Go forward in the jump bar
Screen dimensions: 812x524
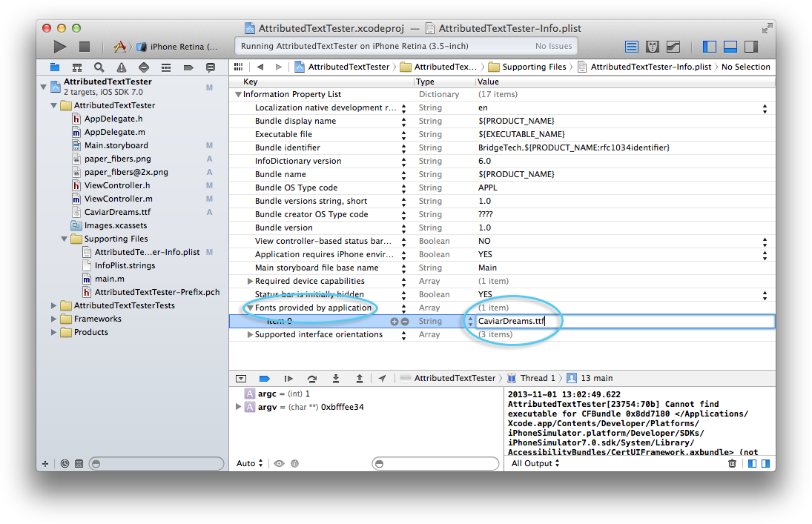point(279,67)
